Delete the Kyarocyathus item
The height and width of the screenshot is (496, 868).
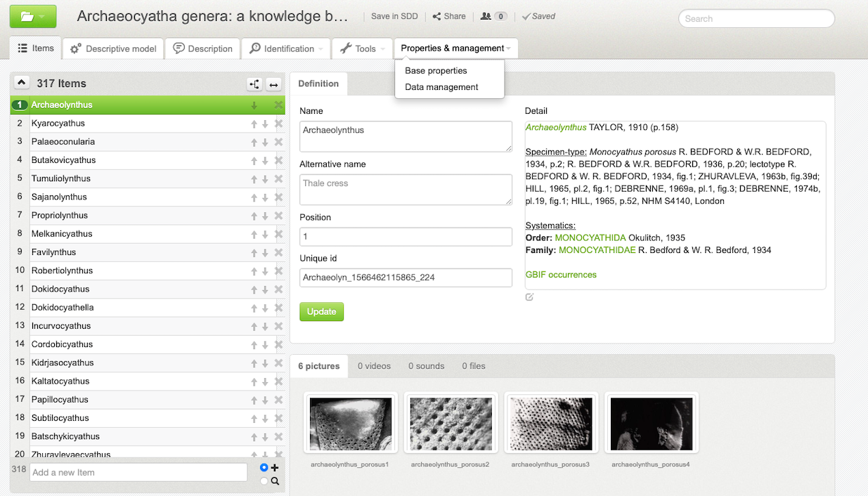tap(278, 124)
